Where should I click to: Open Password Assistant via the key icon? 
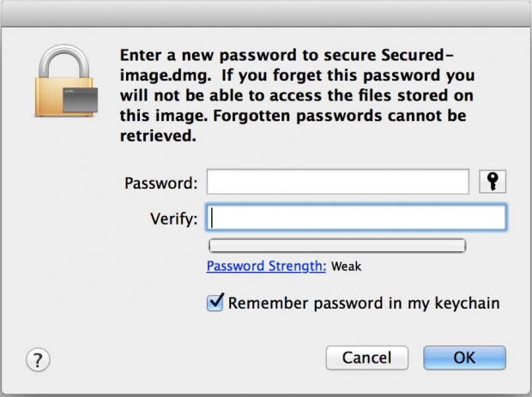click(493, 182)
